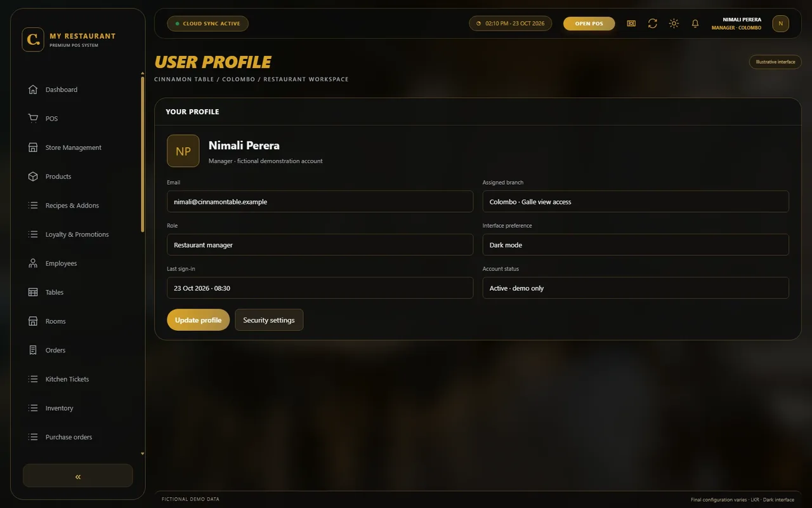Collapse sidebar with double chevron button

(78, 476)
